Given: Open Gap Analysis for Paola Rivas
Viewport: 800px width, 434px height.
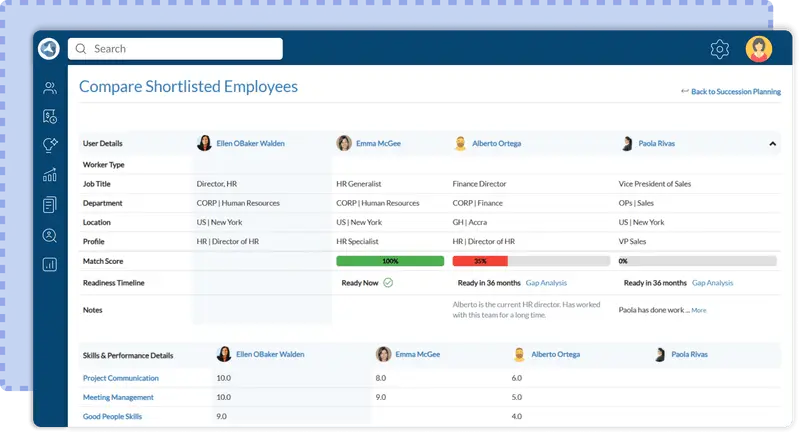Looking at the screenshot, I should [712, 283].
